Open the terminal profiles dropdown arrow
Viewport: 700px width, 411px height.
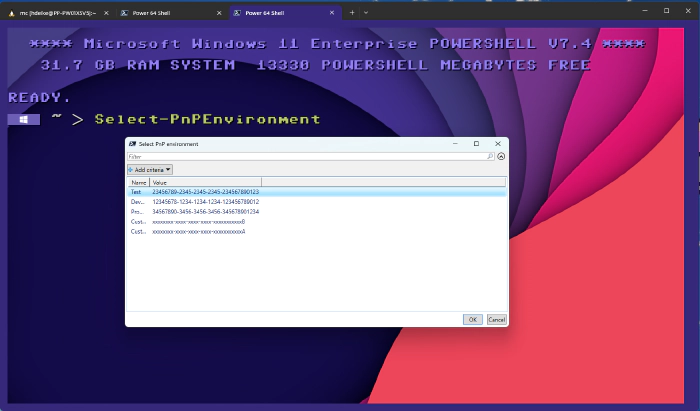(x=366, y=12)
